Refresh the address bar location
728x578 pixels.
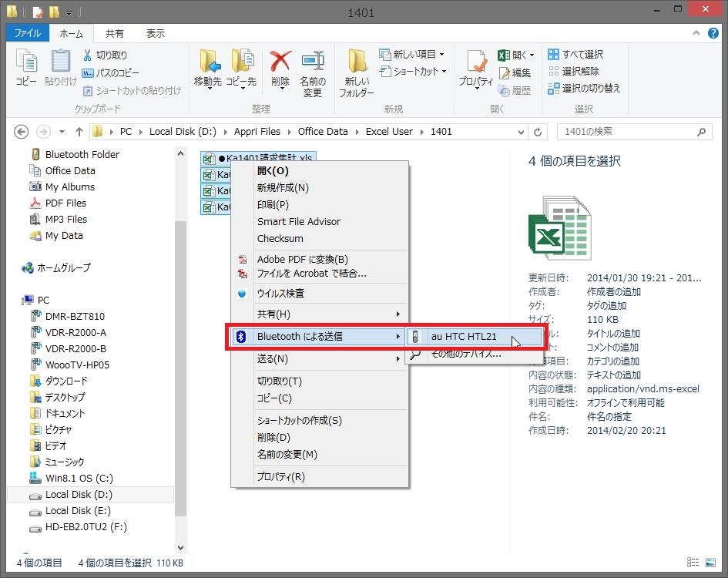pos(538,132)
